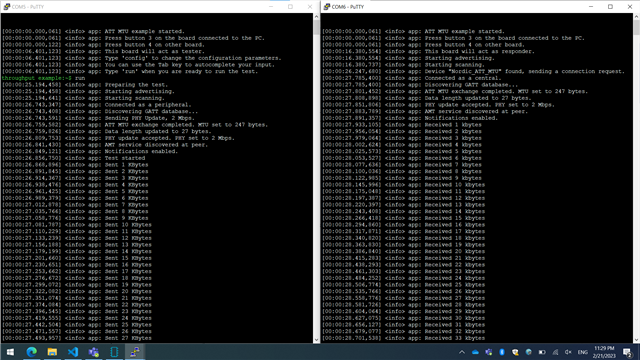Open Windows Security tray icon with warning

pos(516,352)
